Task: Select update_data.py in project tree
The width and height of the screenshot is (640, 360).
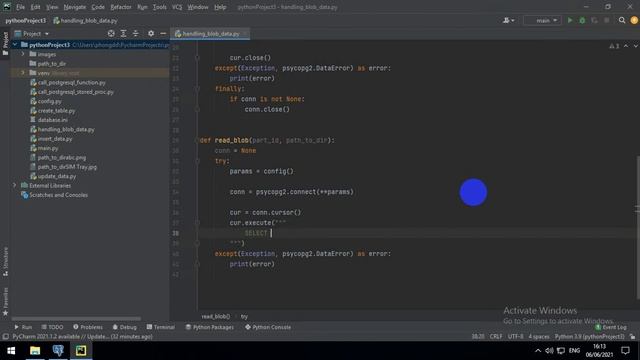Action: [x=57, y=176]
